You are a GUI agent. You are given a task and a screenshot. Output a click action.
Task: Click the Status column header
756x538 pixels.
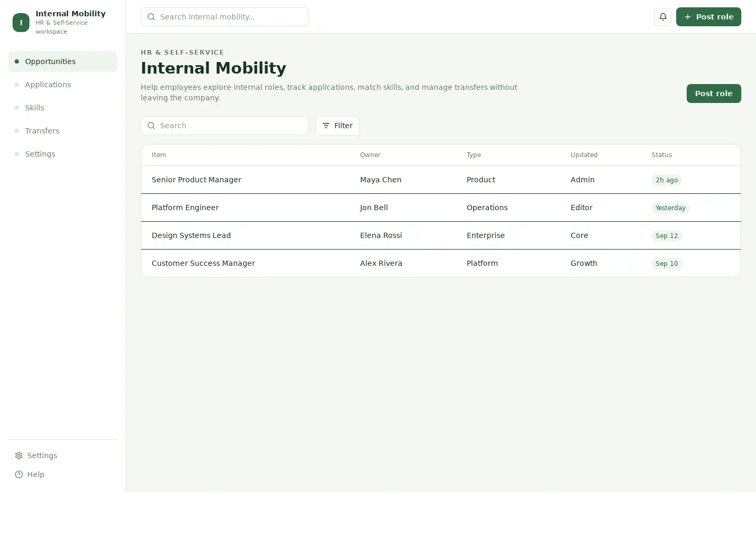pyautogui.click(x=661, y=155)
